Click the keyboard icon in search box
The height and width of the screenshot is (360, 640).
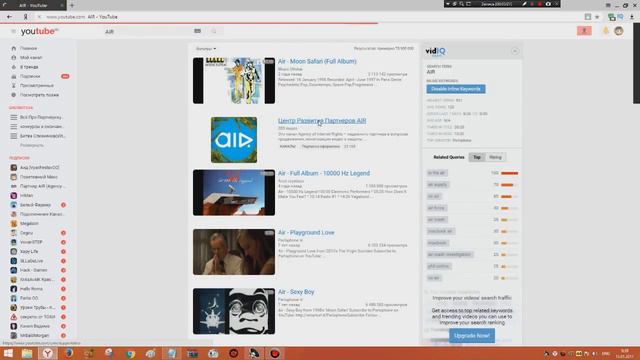coord(198,31)
